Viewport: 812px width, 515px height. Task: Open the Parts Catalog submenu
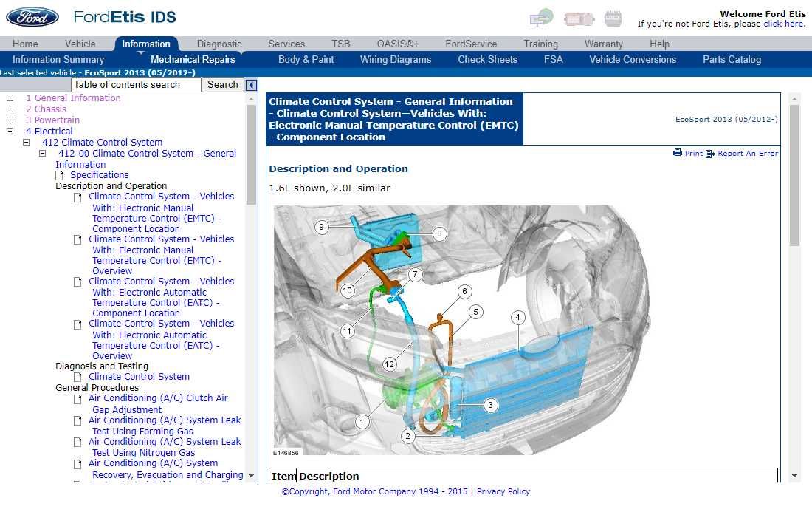point(732,60)
